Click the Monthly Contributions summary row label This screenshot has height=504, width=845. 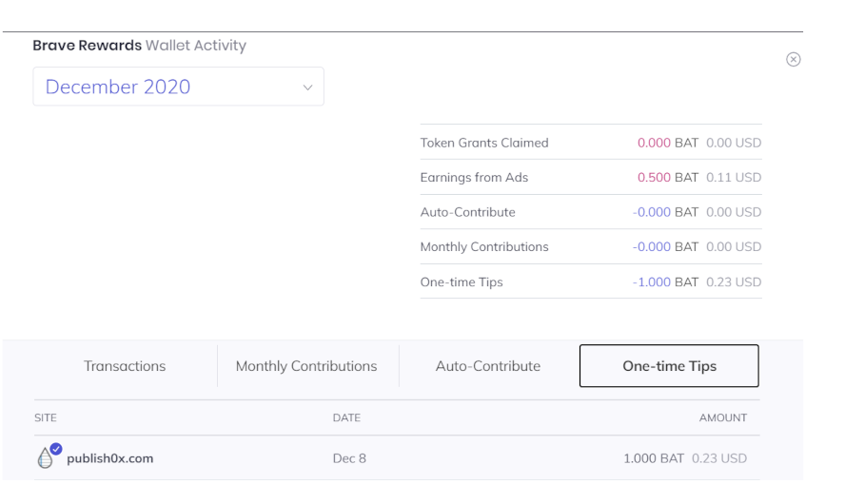484,246
